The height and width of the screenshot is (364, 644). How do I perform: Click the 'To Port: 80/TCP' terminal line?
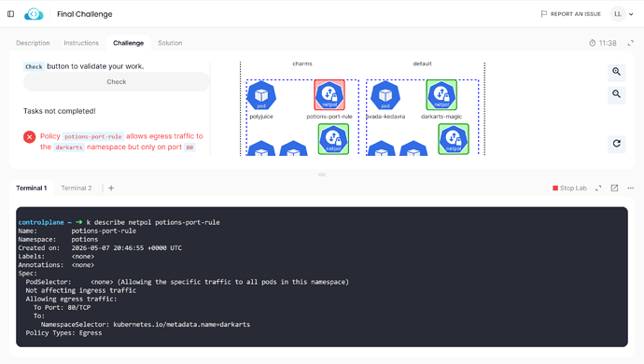62,308
